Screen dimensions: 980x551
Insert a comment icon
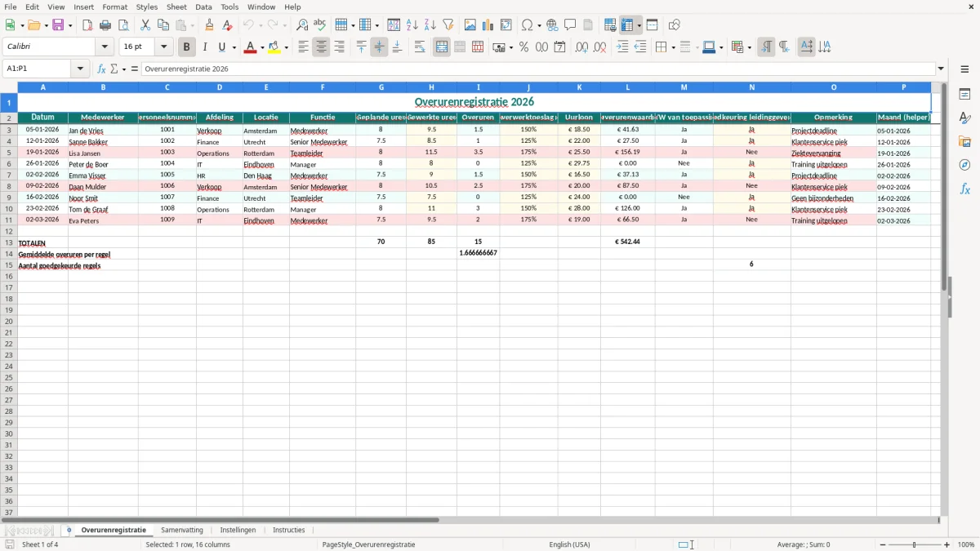coord(570,25)
